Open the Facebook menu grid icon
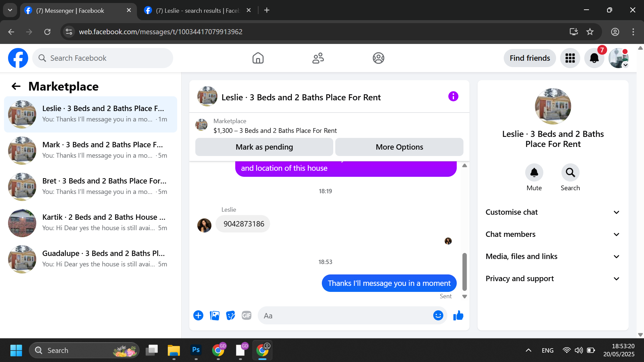Viewport: 644px width, 362px height. (570, 58)
